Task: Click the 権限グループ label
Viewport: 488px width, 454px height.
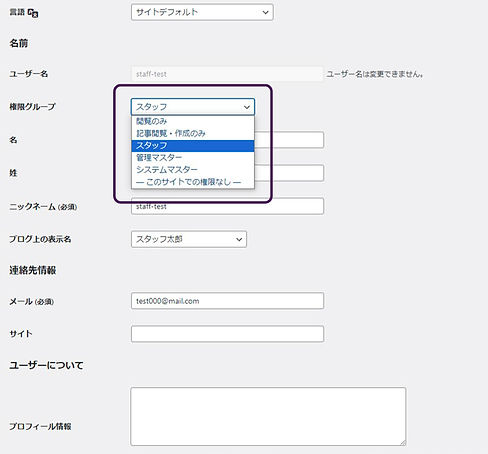Action: (x=32, y=107)
